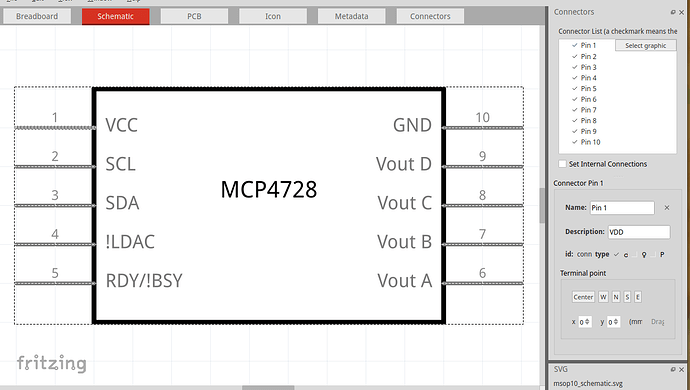Open the PCB tab
Screen dimensions: 690x390
[194, 16]
